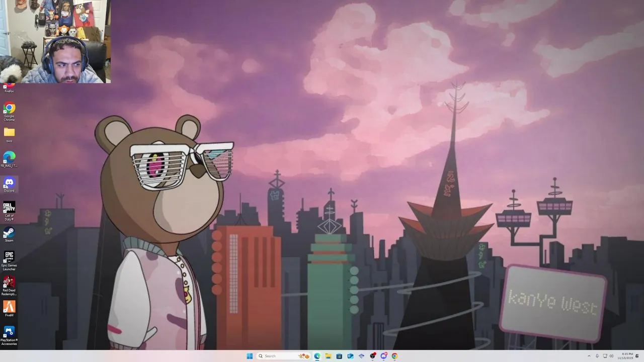Open Google Chrome desktop shortcut

pyautogui.click(x=9, y=112)
